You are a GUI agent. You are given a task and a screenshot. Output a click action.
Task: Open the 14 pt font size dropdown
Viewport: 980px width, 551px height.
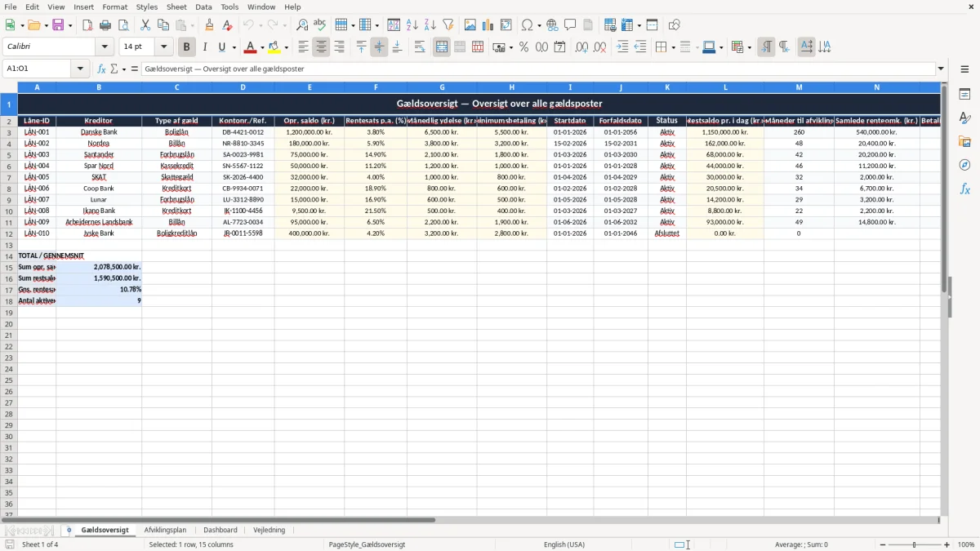163,47
